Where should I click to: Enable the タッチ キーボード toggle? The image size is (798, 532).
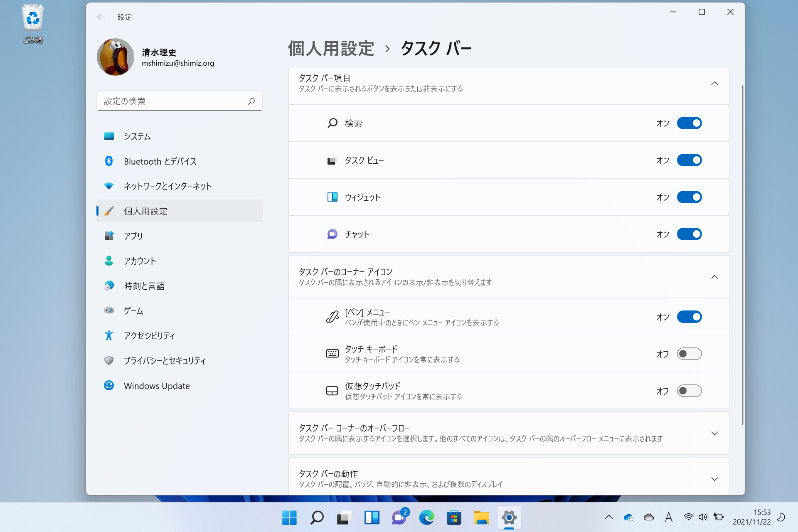click(689, 354)
